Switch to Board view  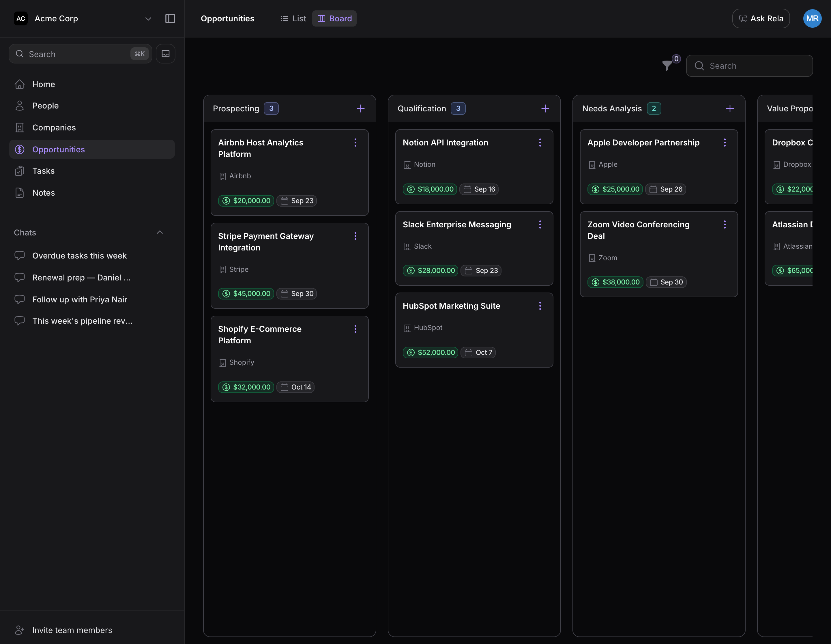coord(334,18)
